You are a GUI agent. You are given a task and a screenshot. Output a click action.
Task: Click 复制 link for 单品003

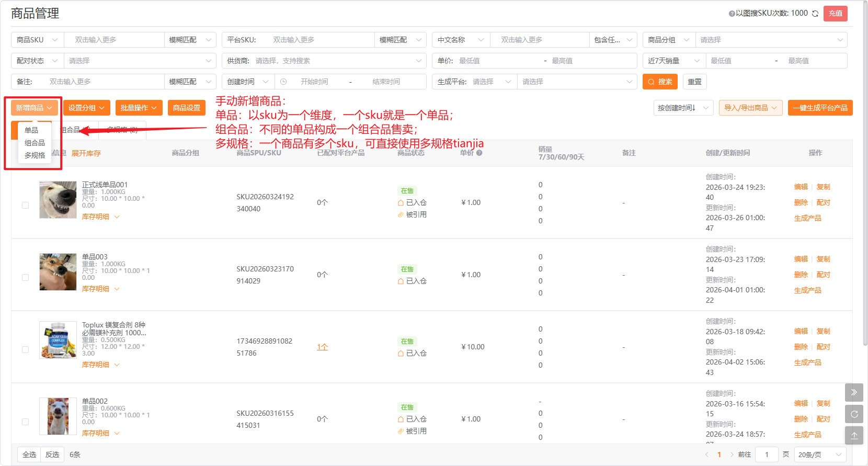[824, 259]
